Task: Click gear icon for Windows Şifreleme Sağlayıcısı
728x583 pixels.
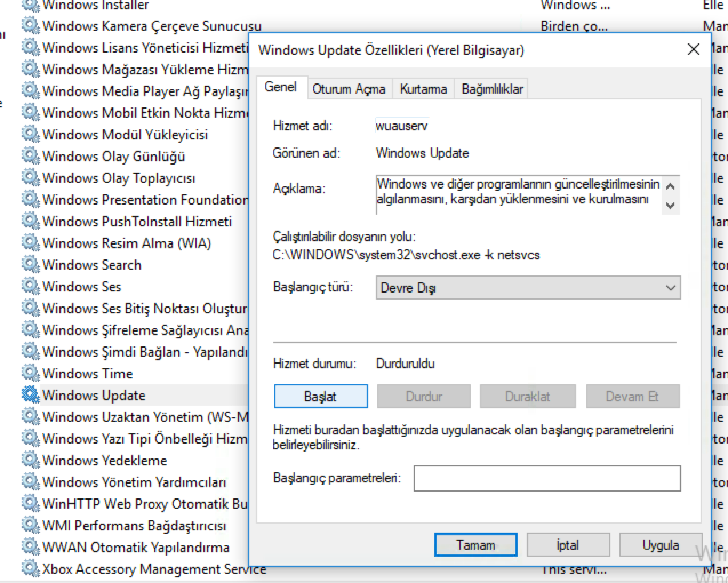Action: click(30, 330)
